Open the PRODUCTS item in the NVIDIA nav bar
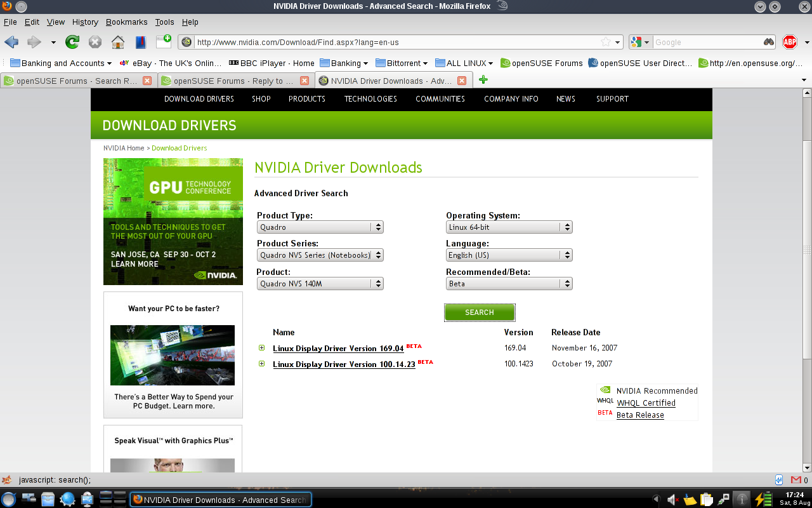 (307, 99)
